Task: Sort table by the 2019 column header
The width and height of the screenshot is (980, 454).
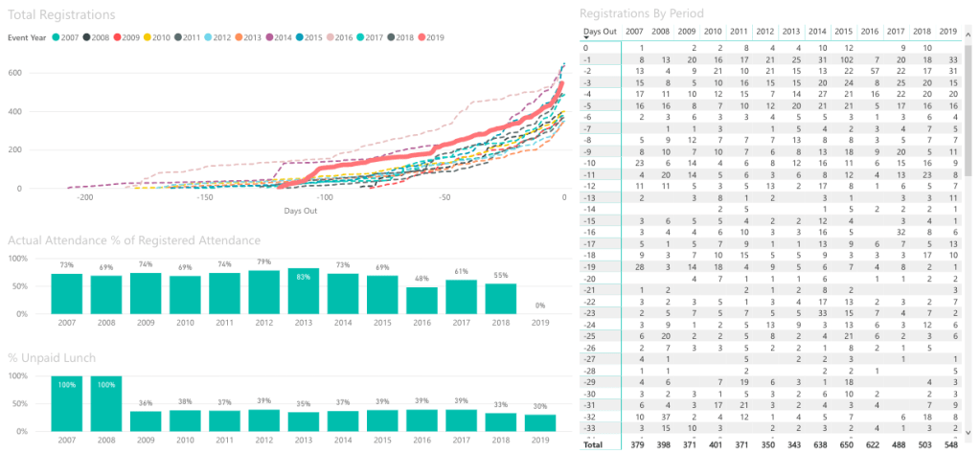Action: click(x=947, y=31)
